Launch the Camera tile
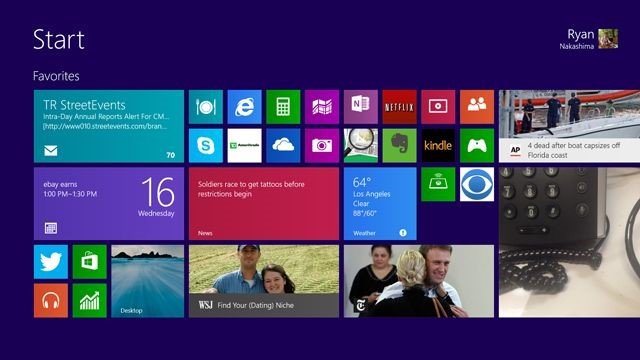Viewport: 640px width, 360px height. pyautogui.click(x=322, y=146)
